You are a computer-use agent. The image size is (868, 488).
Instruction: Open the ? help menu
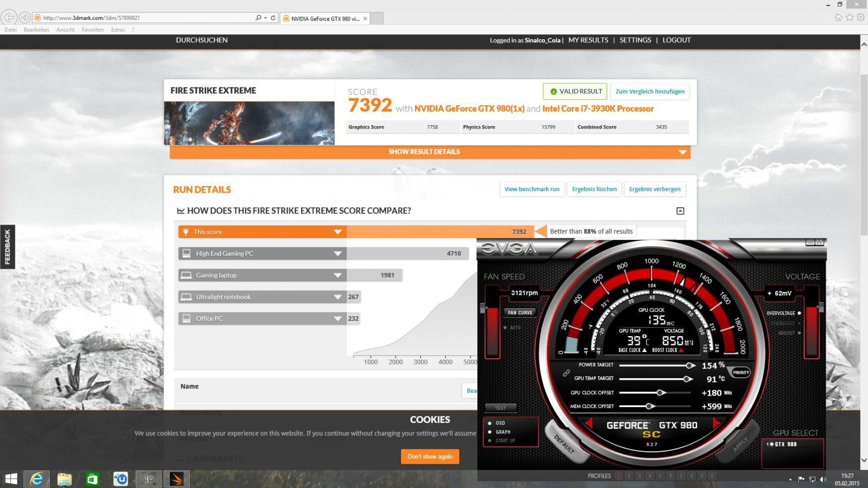point(133,30)
